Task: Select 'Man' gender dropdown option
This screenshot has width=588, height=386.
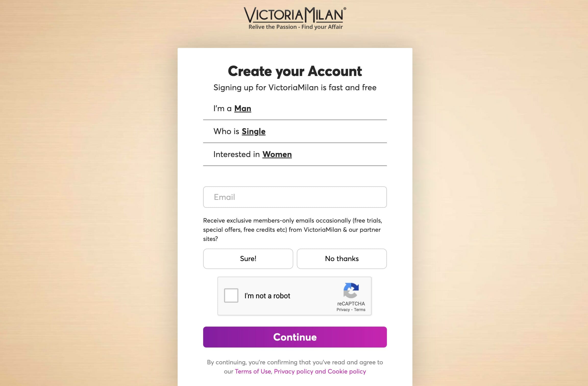Action: 243,108
